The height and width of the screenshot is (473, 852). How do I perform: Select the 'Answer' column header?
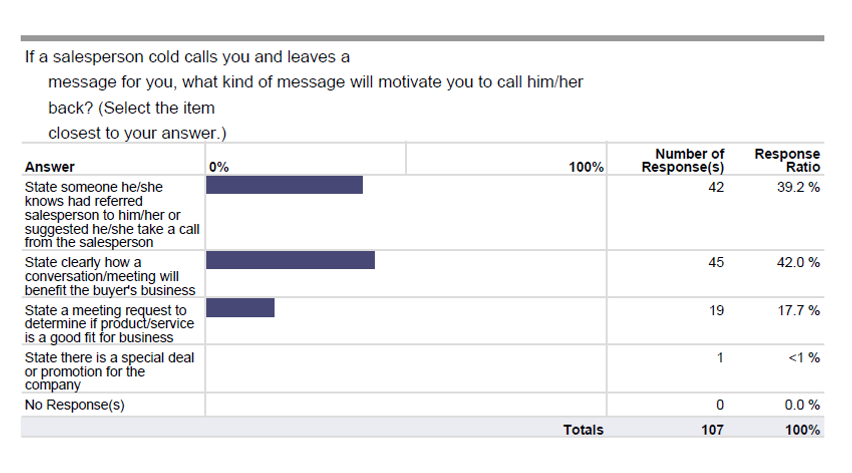(x=49, y=167)
